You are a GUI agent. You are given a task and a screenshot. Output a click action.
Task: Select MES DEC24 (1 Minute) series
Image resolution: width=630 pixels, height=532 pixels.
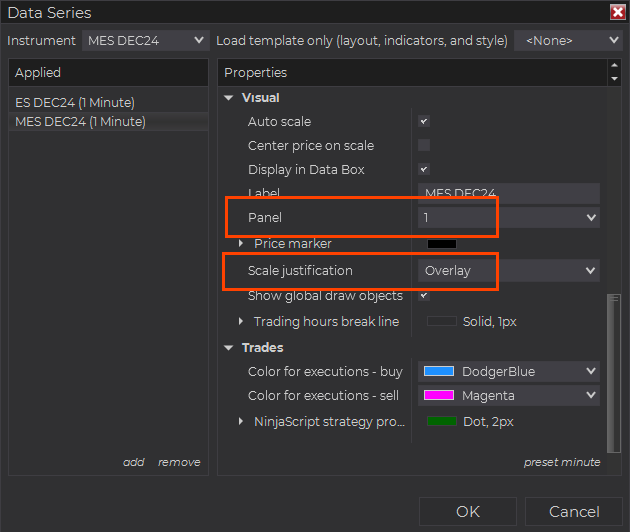(x=80, y=122)
